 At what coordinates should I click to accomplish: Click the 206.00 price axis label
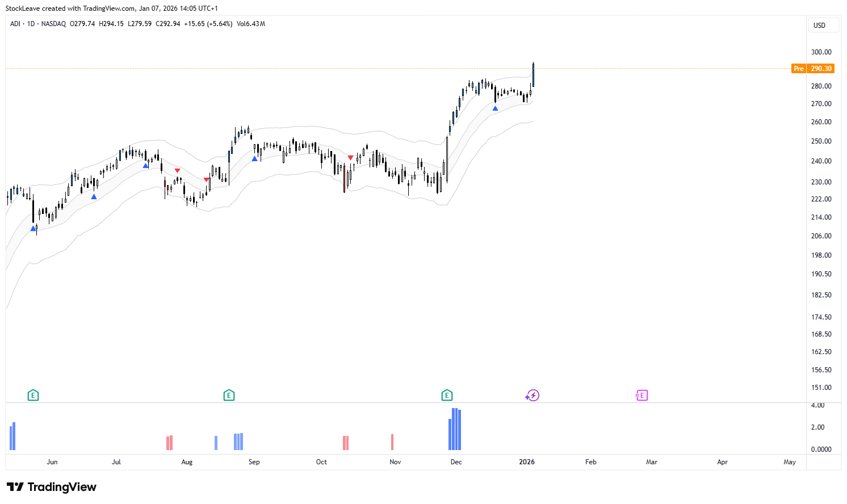tap(821, 236)
